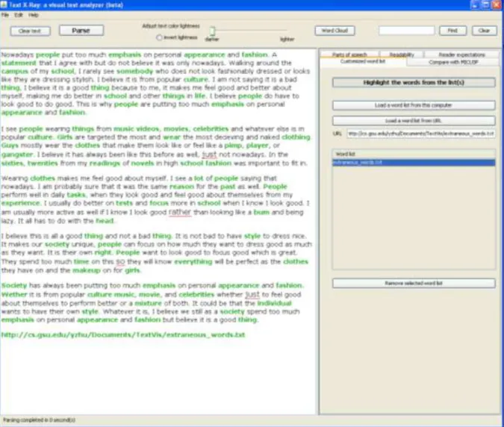Click Remove selected word list button
This screenshot has height=427, width=504.
pyautogui.click(x=414, y=284)
